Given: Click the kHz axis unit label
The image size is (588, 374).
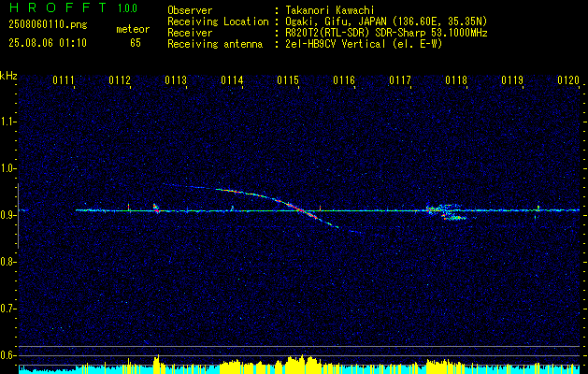Looking at the screenshot, I should (x=8, y=76).
